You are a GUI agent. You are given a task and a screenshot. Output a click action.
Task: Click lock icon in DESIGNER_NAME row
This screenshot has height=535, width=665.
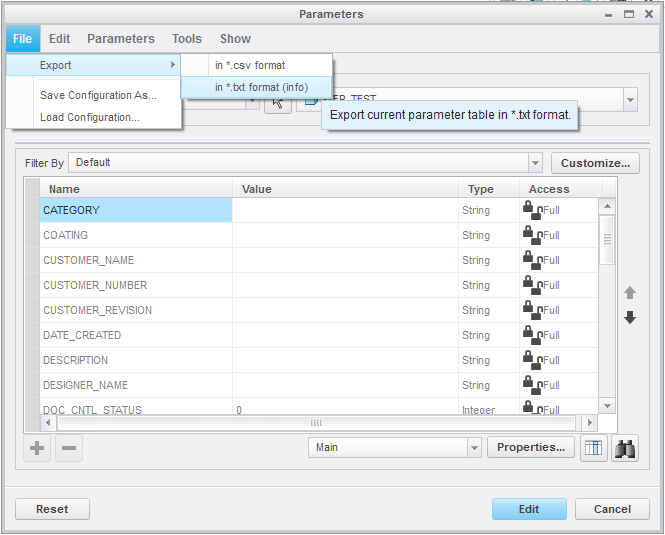(532, 385)
